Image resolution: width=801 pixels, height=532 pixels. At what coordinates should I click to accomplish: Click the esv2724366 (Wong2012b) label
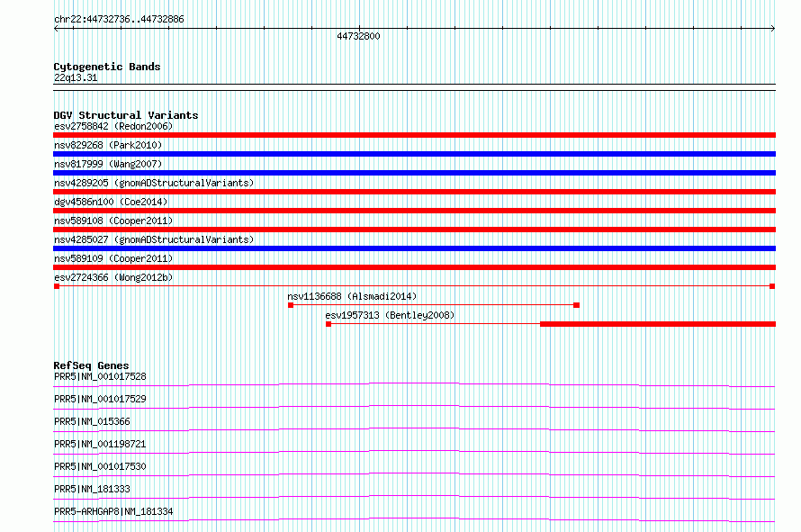[x=113, y=277]
